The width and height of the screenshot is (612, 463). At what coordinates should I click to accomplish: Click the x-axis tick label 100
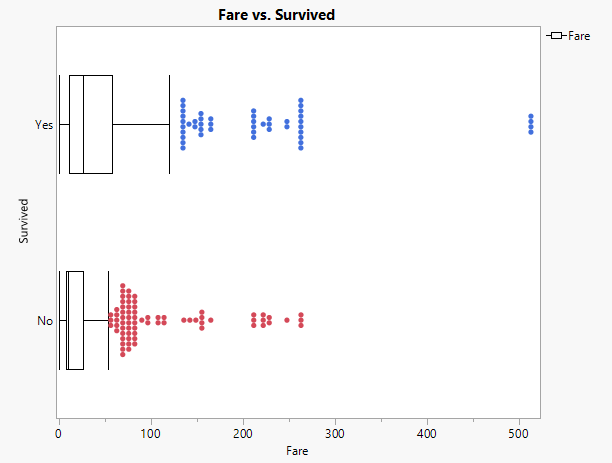point(151,434)
